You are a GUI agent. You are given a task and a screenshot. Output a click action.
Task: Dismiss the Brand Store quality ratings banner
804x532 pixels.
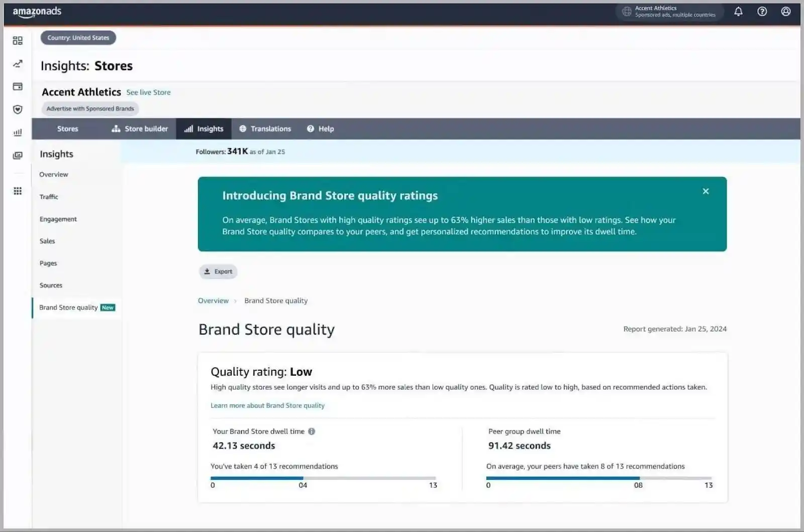706,191
